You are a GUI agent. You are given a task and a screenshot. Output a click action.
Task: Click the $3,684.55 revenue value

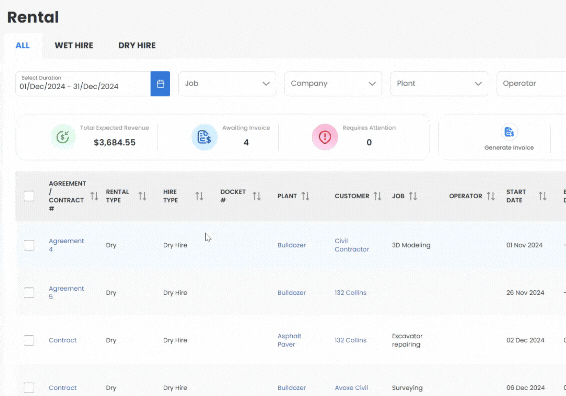(x=114, y=143)
